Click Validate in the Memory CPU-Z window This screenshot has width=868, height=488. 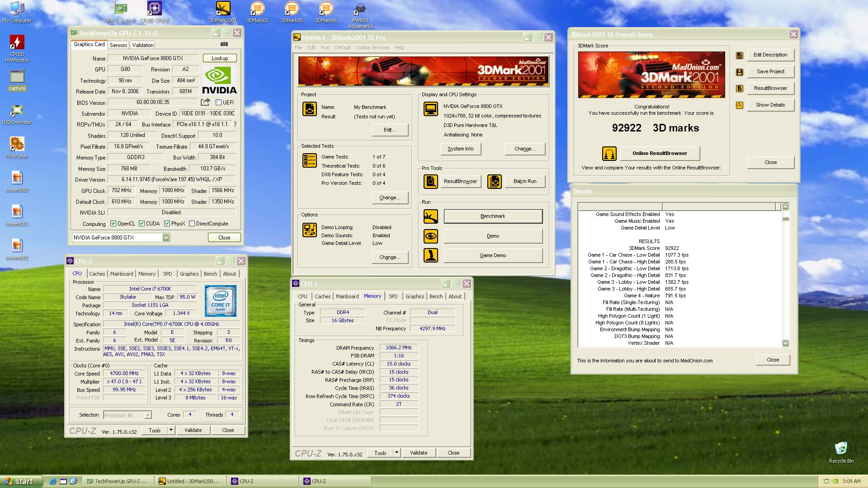point(419,453)
